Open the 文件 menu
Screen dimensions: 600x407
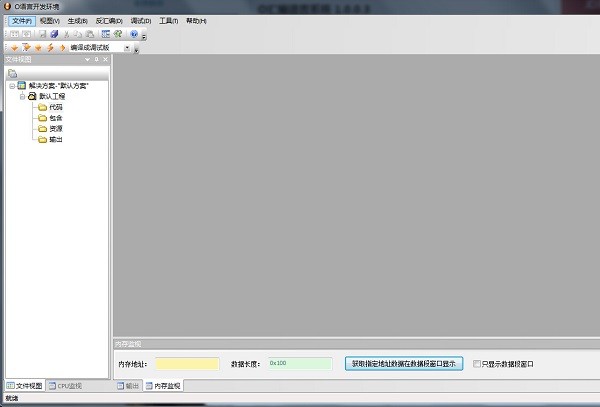click(21, 20)
